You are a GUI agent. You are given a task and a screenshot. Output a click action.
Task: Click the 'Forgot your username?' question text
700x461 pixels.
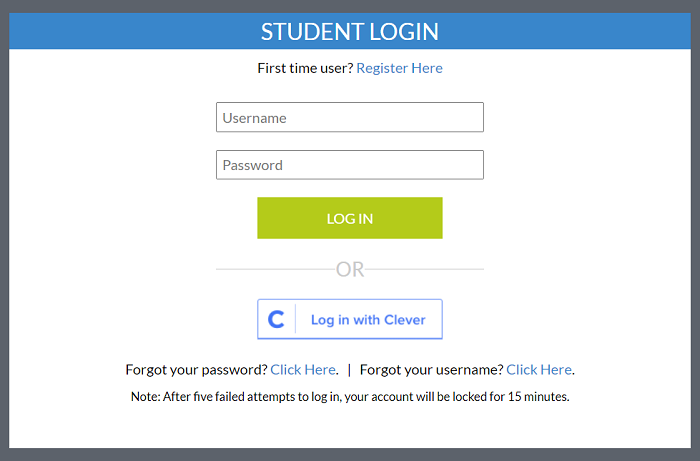pyautogui.click(x=432, y=370)
